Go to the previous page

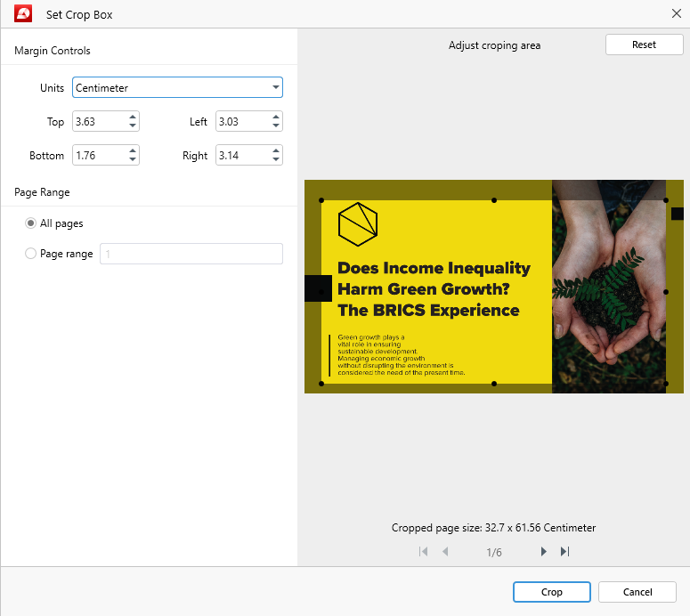[x=445, y=551]
